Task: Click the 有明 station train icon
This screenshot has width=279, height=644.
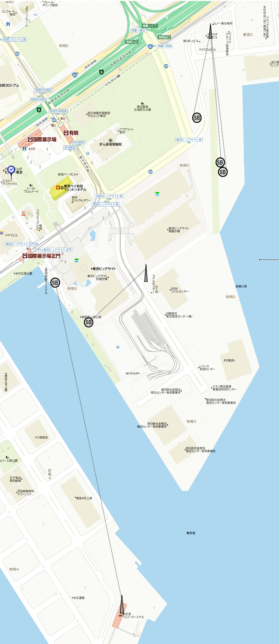Action: [66, 133]
